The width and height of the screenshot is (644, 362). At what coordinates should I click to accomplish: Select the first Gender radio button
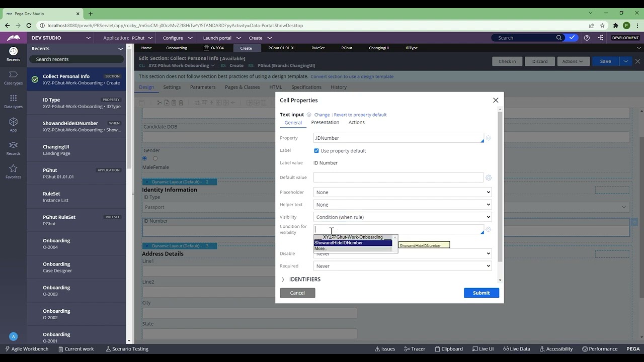coord(144,158)
